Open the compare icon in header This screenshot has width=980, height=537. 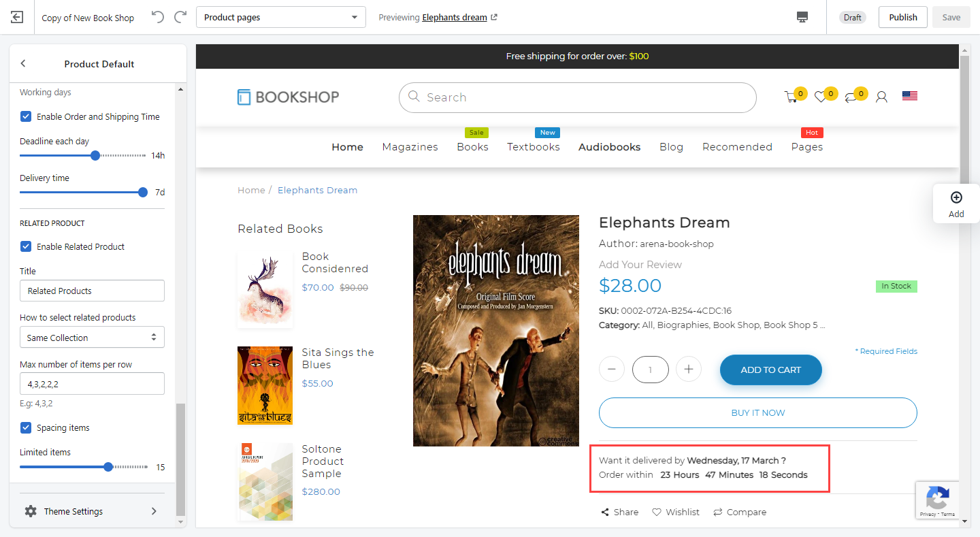(x=851, y=97)
